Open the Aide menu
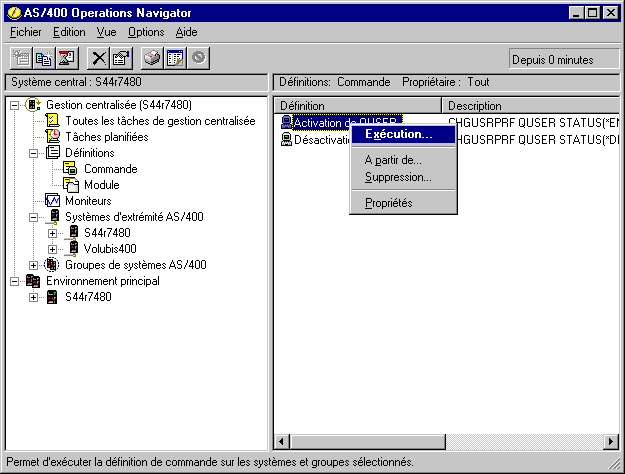This screenshot has width=625, height=474. click(187, 32)
